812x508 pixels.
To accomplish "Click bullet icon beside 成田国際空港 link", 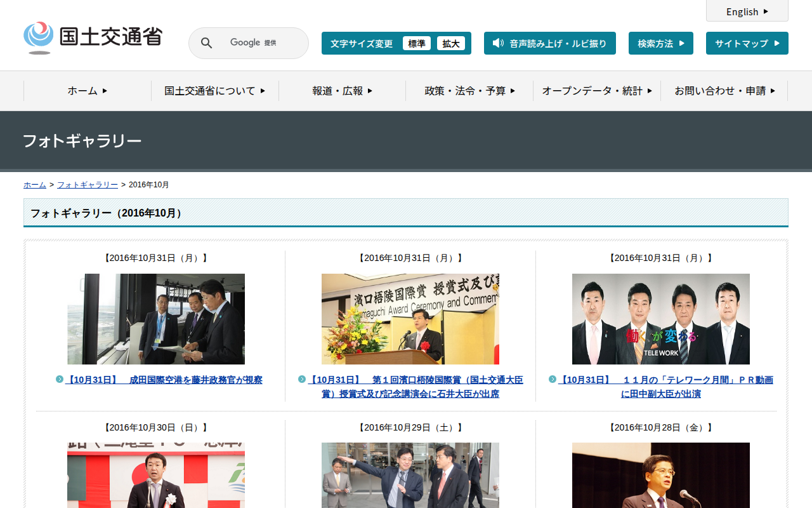I will (60, 380).
